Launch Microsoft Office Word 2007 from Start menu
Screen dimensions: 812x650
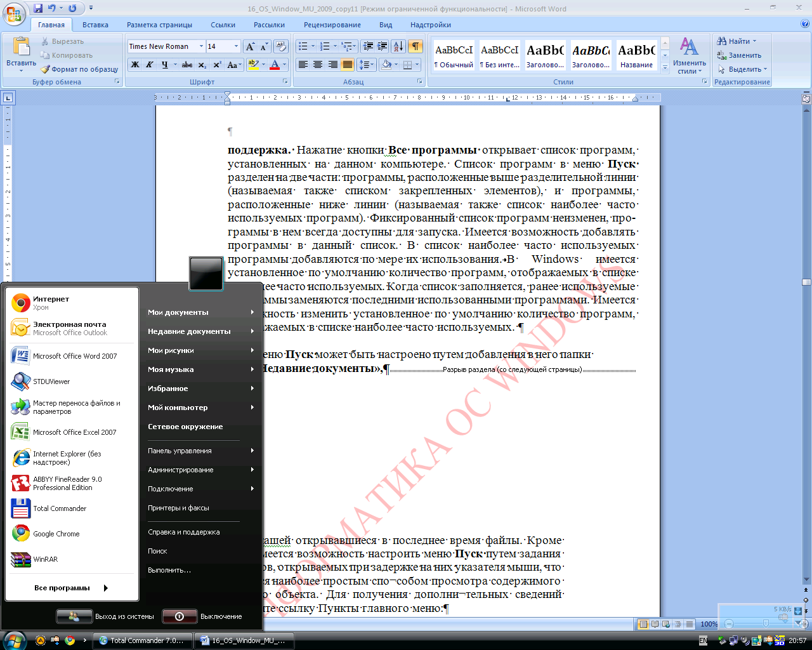click(x=72, y=356)
